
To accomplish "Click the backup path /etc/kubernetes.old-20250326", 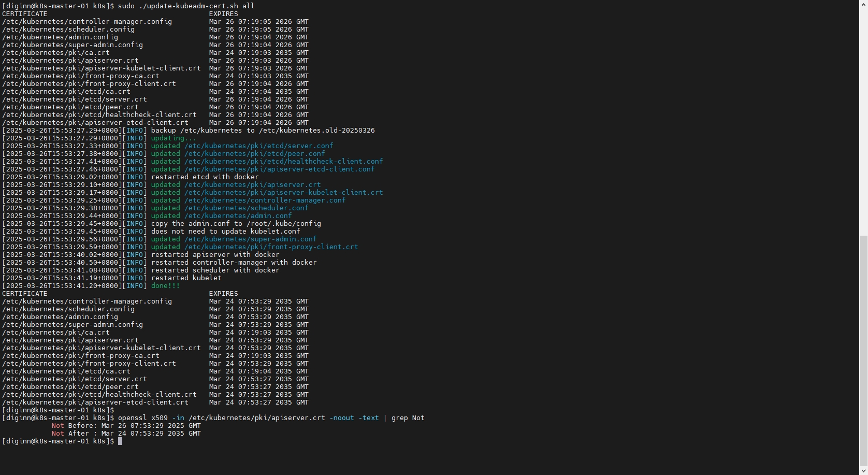I will pyautogui.click(x=316, y=131).
